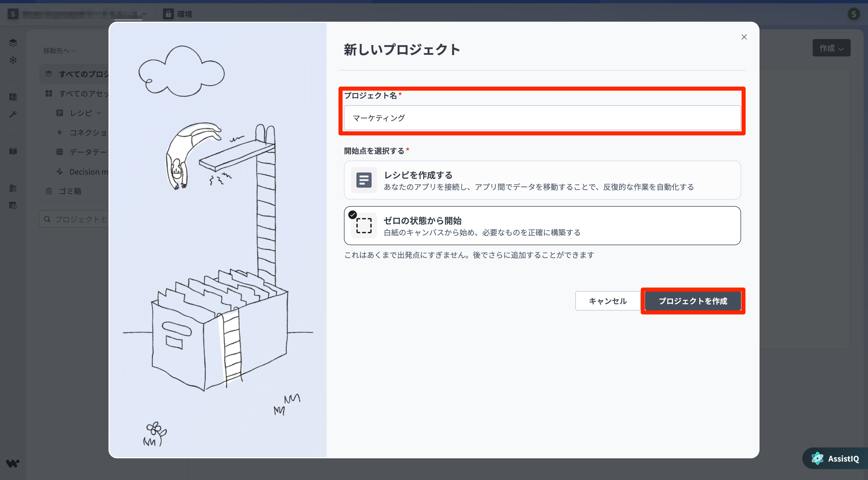Click the hub network icon in left rail
Viewport: 868px width, 480px height.
tap(13, 60)
